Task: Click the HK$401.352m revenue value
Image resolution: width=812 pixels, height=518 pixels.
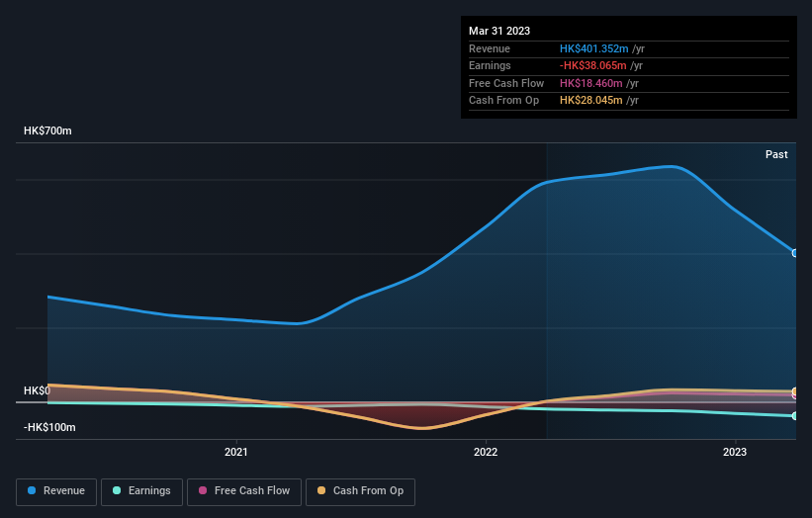Action: coord(594,48)
